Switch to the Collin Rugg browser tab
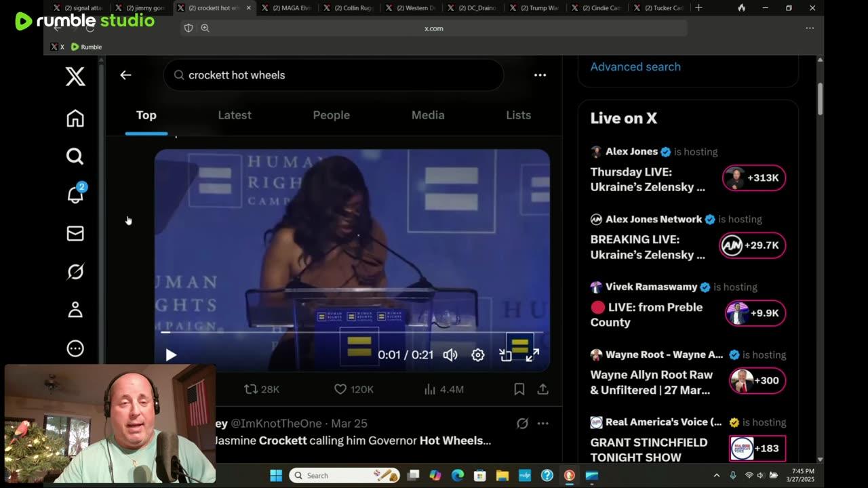Viewport: 868px width, 488px height. tap(347, 8)
